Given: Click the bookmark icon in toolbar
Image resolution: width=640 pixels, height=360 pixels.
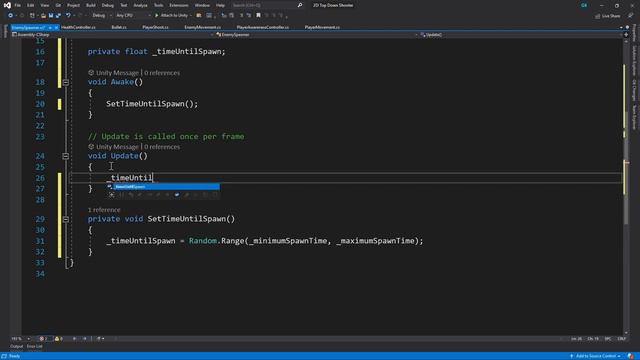Looking at the screenshot, I should click(258, 16).
